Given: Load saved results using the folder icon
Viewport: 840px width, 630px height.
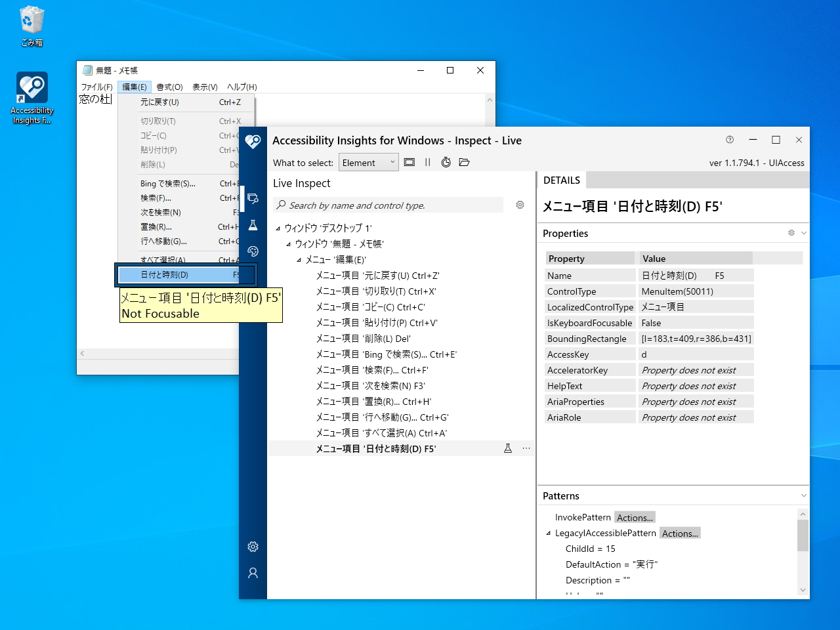Looking at the screenshot, I should click(x=465, y=162).
